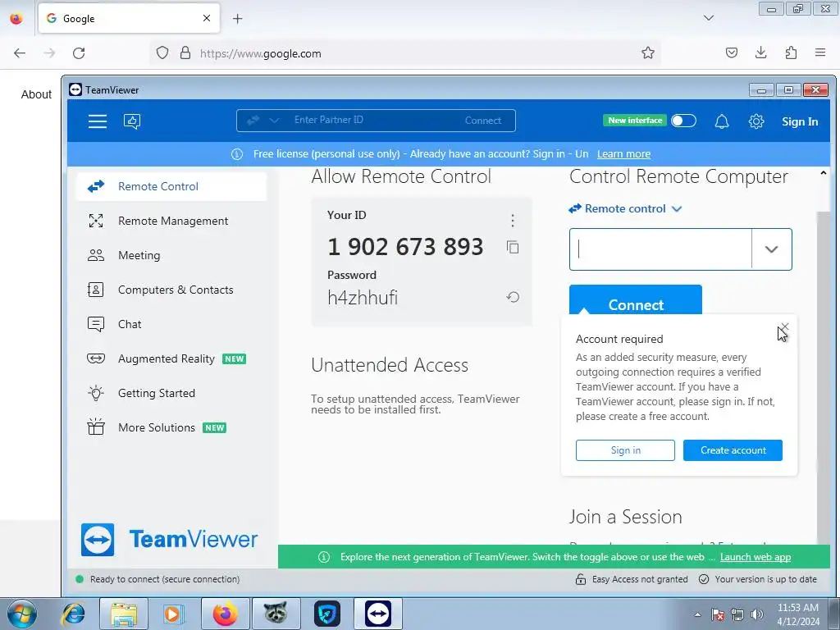Click the raccoon app taskbar icon

coord(276,614)
